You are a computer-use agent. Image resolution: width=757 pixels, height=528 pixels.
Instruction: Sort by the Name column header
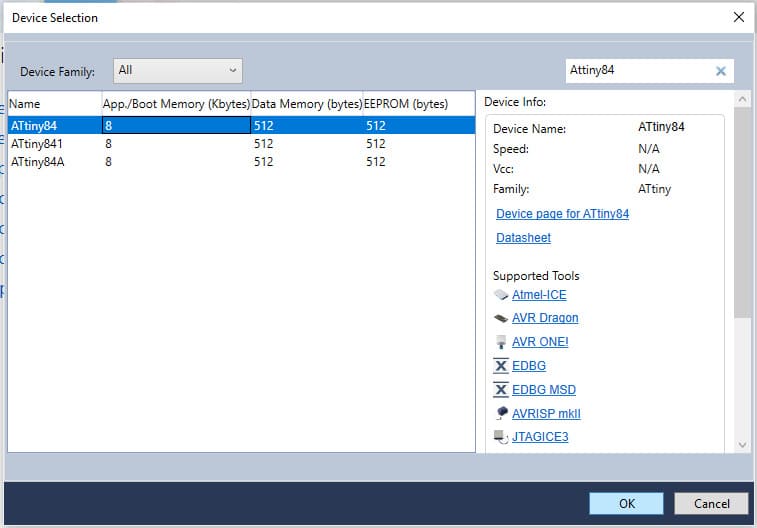click(x=55, y=104)
